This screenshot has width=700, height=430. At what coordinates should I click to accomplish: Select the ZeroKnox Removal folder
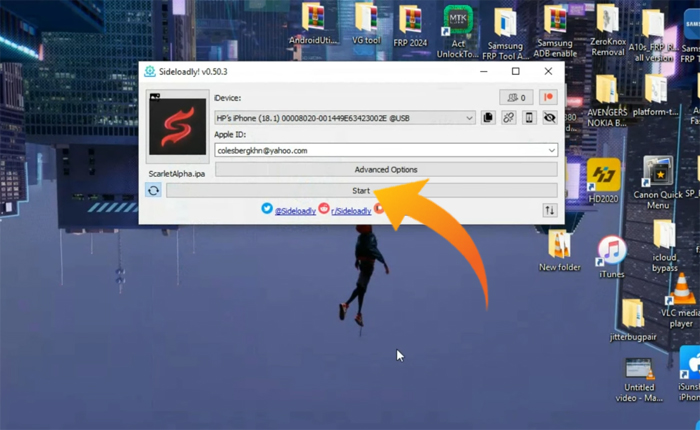pyautogui.click(x=608, y=30)
